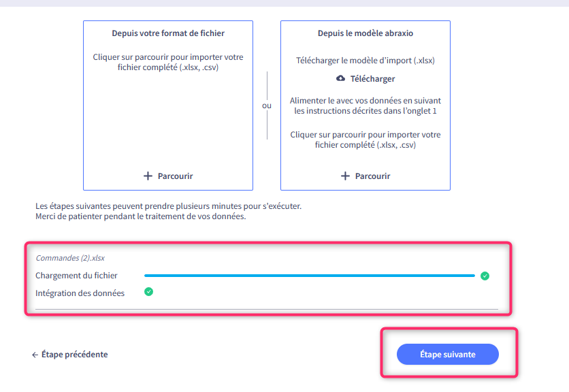Screen dimensions: 569x392
Task: Click the cloud download icon beside Télécharger
Action: coord(340,78)
